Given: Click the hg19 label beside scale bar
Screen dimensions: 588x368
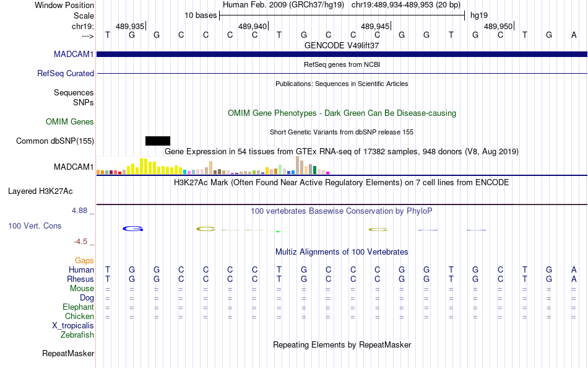Looking at the screenshot, I should click(x=479, y=15).
